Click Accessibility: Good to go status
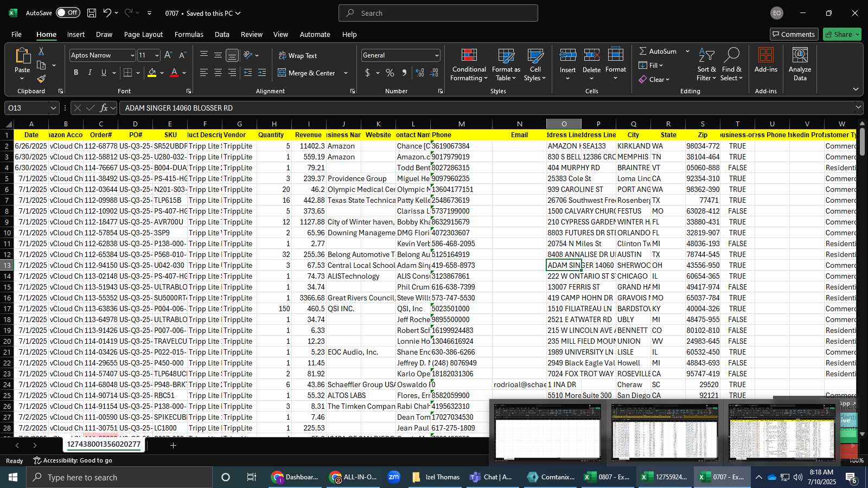Screen dimensions: 868x488 coord(73,460)
